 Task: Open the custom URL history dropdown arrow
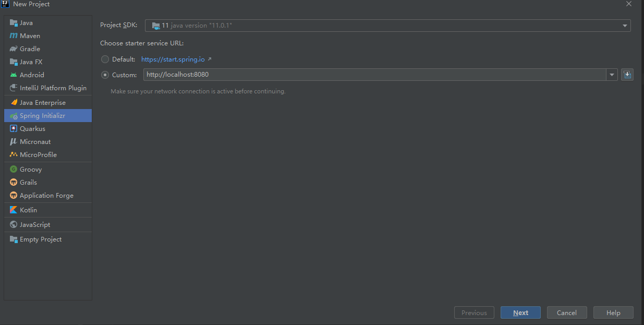pyautogui.click(x=612, y=75)
